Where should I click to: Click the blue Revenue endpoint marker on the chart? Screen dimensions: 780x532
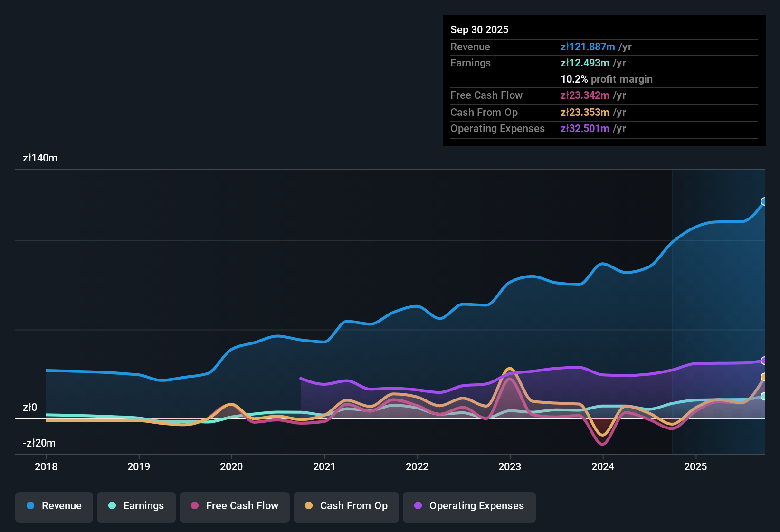pos(764,202)
